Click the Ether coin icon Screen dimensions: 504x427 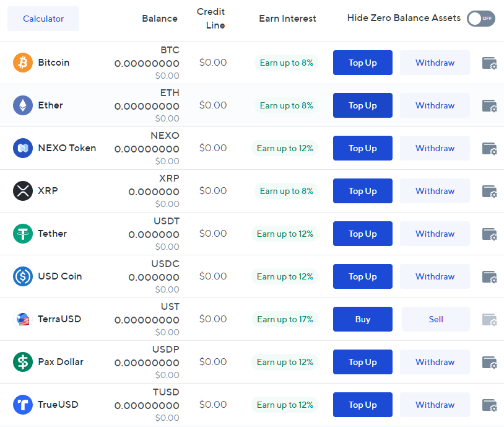(23, 105)
